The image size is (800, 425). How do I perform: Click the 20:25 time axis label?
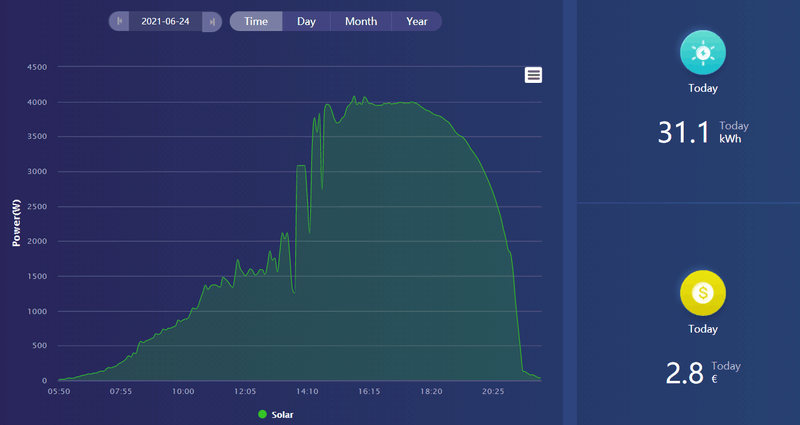pyautogui.click(x=493, y=391)
